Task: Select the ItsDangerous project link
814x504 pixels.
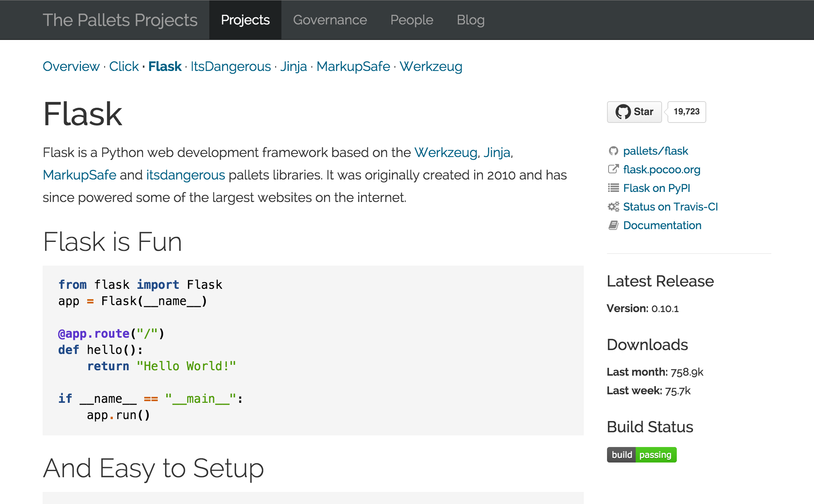Action: pos(231,66)
